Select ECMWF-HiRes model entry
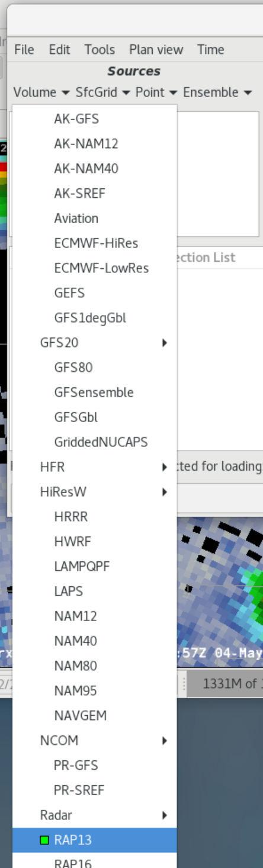Screen dimensions: 263x868 pyautogui.click(x=95, y=243)
